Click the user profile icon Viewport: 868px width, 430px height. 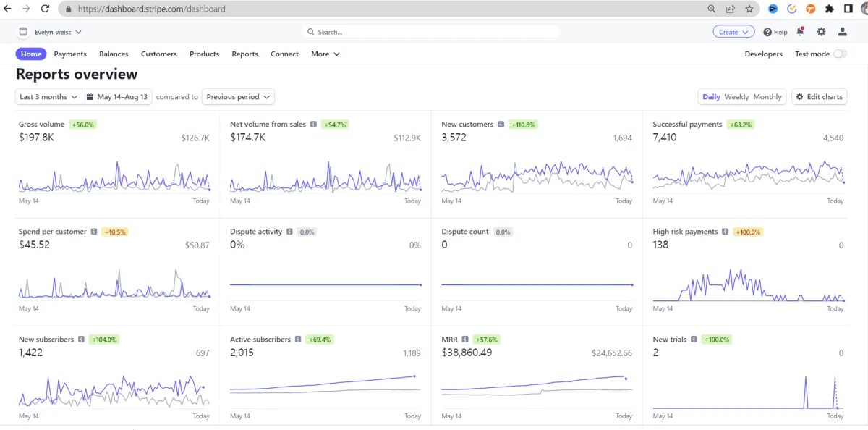(x=842, y=32)
